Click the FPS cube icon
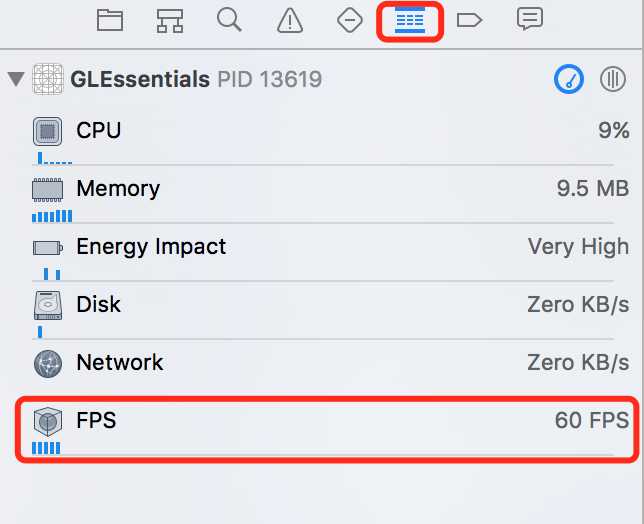The width and height of the screenshot is (644, 524). (48, 421)
